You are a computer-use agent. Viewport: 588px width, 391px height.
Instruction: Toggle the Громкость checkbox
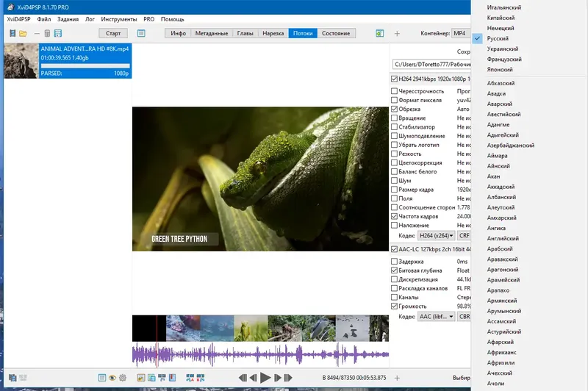click(x=395, y=306)
